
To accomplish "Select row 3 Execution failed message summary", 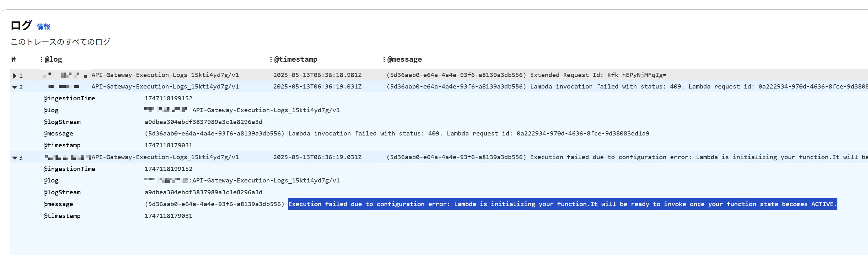I will [x=627, y=157].
